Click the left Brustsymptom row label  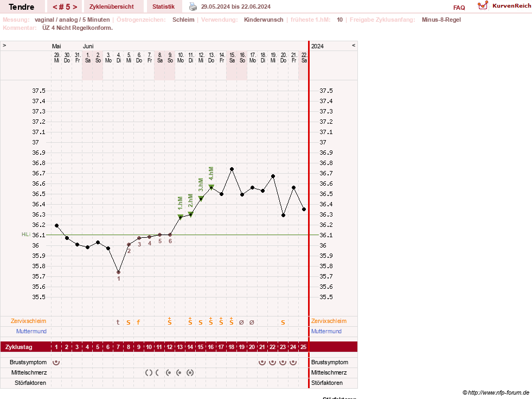click(x=28, y=362)
